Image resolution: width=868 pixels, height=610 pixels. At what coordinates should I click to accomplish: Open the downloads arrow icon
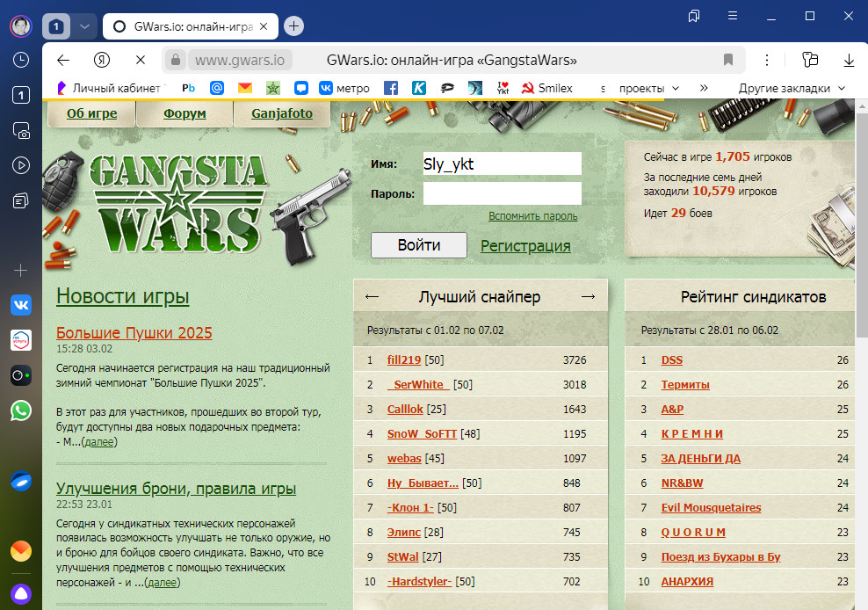tap(849, 60)
